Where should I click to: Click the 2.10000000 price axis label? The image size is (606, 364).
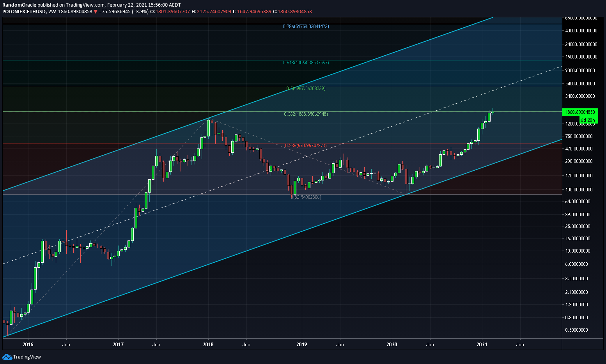pyautogui.click(x=576, y=292)
